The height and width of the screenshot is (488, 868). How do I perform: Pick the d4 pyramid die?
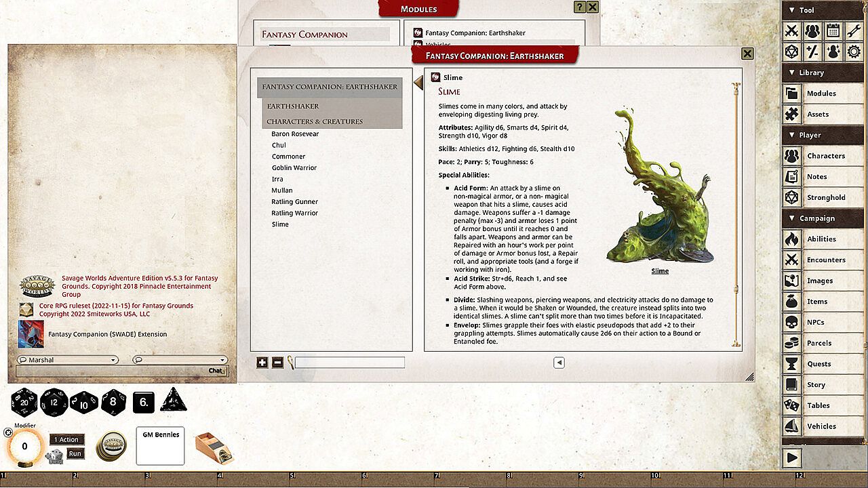coord(173,401)
